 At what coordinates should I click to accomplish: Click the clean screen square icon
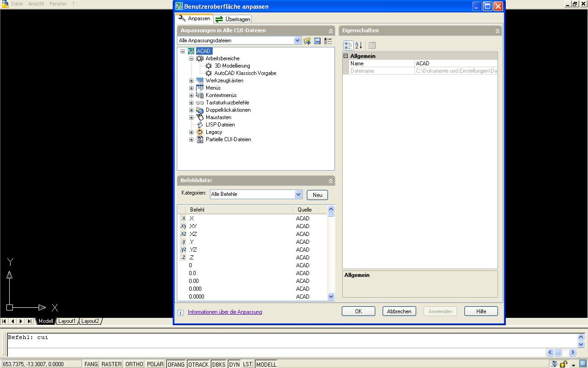pos(582,364)
